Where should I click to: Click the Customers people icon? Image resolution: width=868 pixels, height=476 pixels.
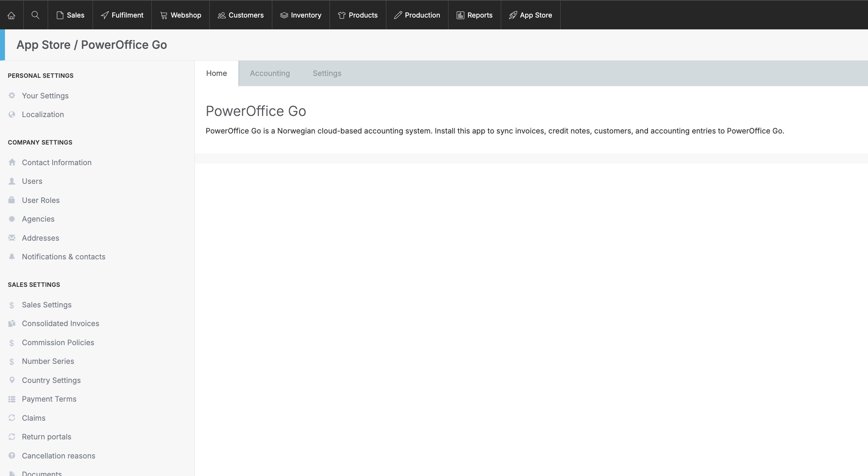(222, 15)
